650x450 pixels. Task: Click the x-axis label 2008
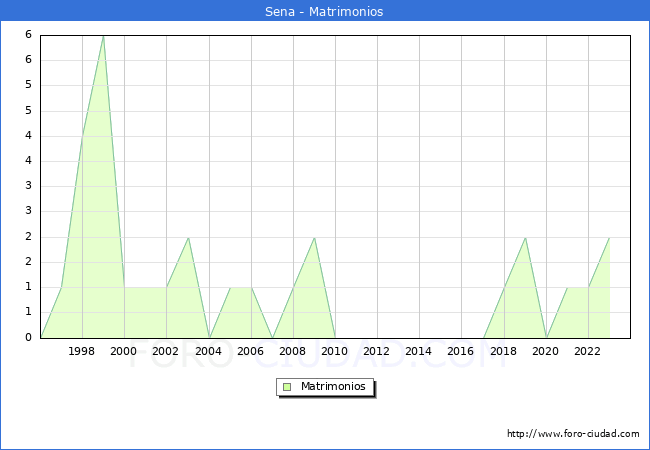pos(293,351)
